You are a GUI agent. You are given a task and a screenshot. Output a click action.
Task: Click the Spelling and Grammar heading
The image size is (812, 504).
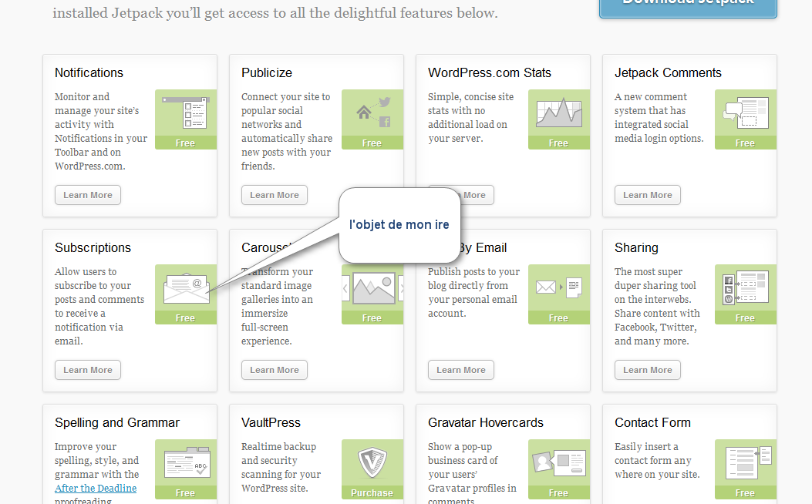pyautogui.click(x=117, y=423)
